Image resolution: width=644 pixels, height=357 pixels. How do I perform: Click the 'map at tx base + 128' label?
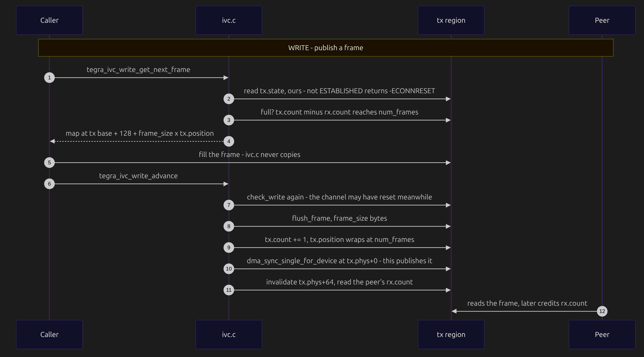click(140, 133)
